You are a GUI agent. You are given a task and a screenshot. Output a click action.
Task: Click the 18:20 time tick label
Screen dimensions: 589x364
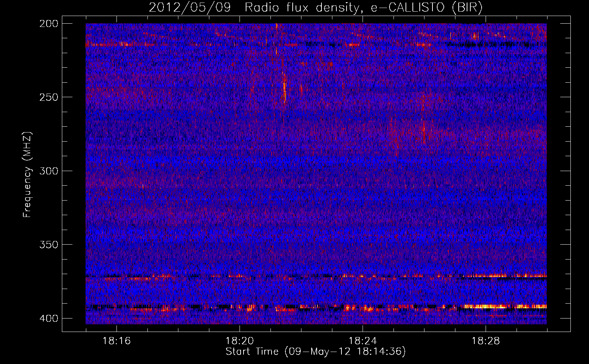pyautogui.click(x=240, y=341)
